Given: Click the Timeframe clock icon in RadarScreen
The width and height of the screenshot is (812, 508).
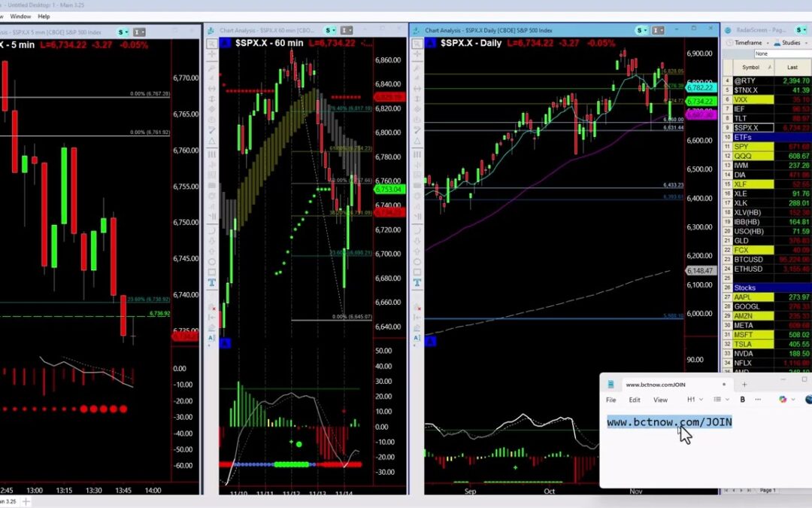Looking at the screenshot, I should [x=730, y=42].
